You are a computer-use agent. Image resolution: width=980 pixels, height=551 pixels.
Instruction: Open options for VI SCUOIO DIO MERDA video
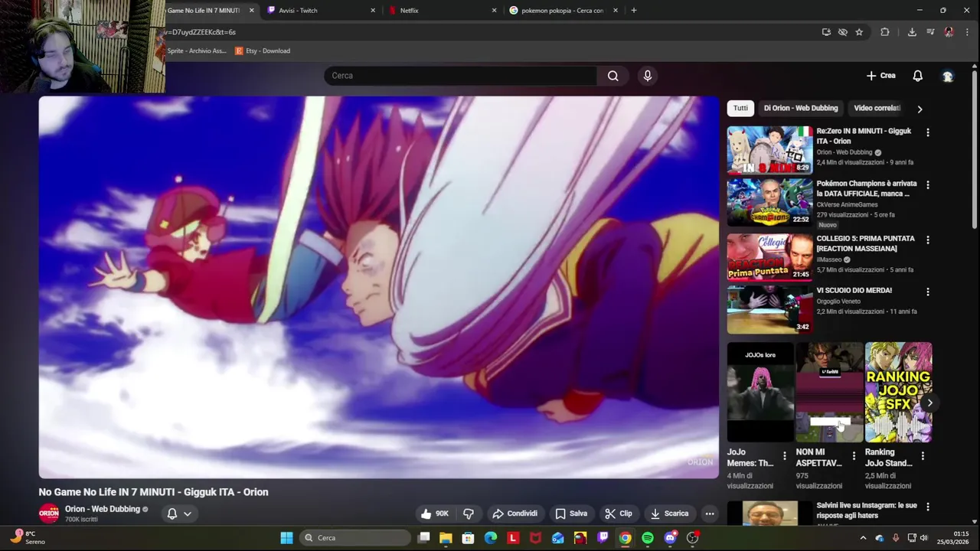pos(928,292)
